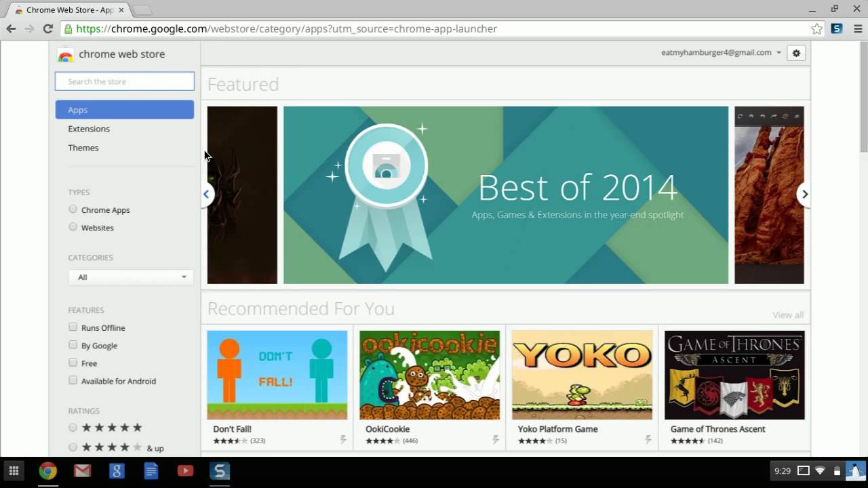This screenshot has height=488, width=868.
Task: Open the settings gear menu
Action: [x=796, y=53]
